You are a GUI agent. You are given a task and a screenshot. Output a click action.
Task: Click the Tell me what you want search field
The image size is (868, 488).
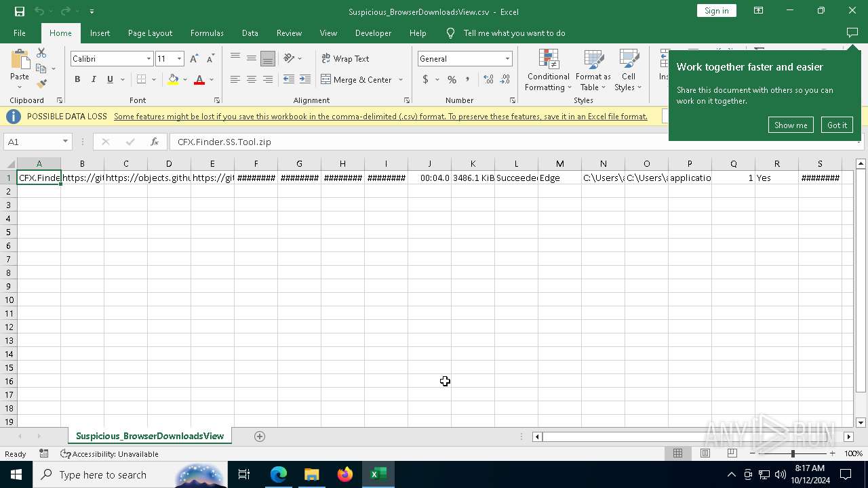[x=514, y=33]
